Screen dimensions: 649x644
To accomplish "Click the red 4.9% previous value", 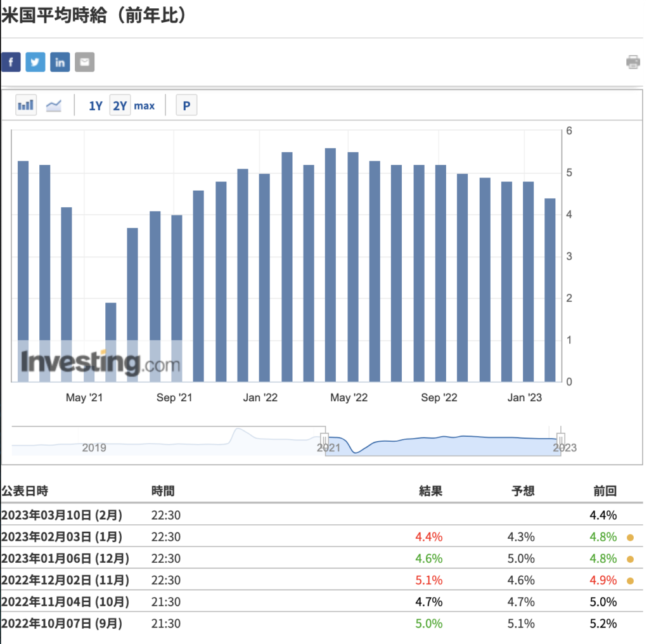I will coord(603,580).
